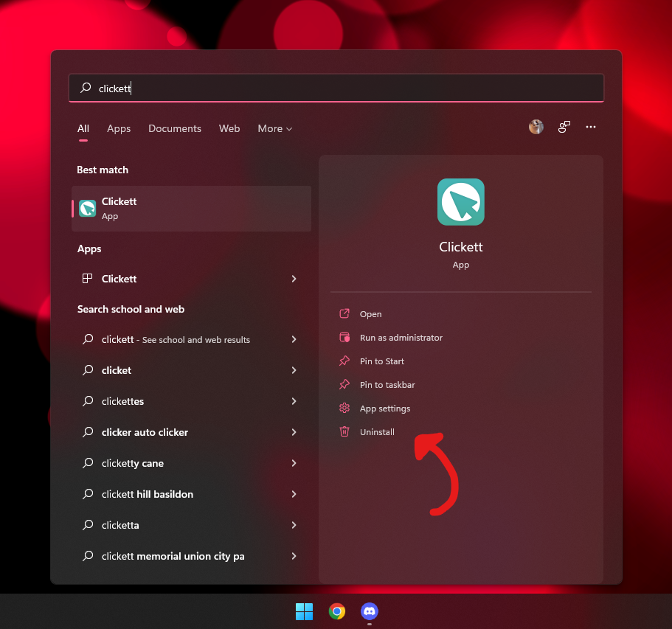Click the Open external-link icon

[x=344, y=313]
